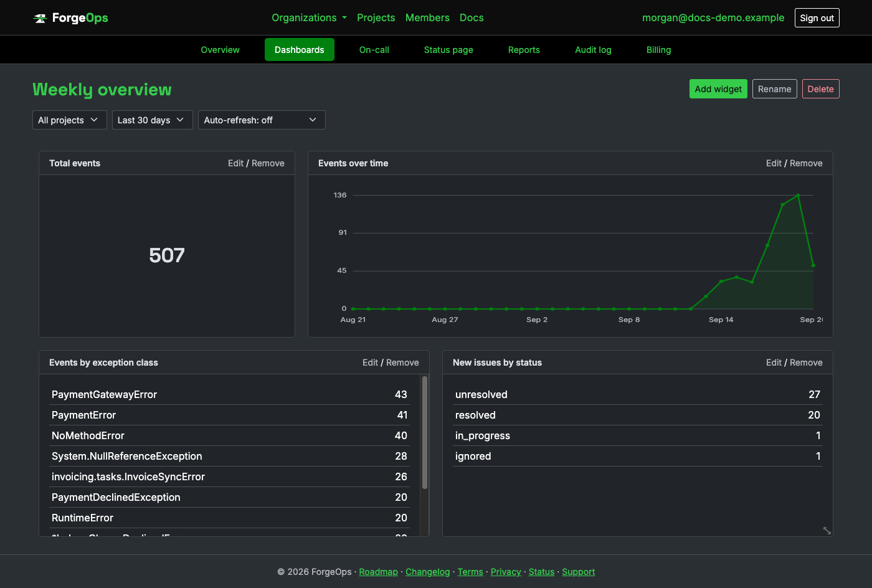Switch to the On-call tab
The height and width of the screenshot is (588, 872).
click(x=374, y=50)
